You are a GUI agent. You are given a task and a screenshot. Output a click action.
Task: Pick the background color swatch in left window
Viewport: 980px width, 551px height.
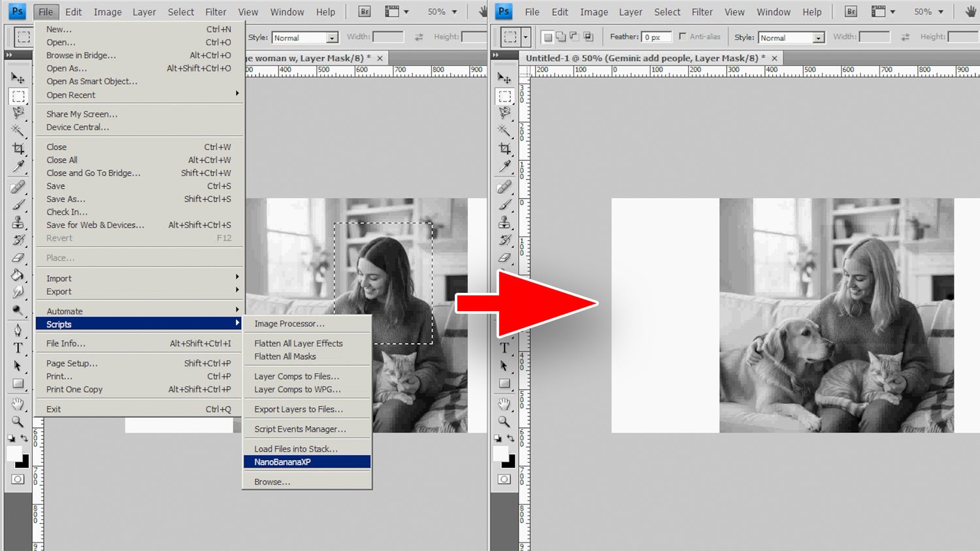24,461
